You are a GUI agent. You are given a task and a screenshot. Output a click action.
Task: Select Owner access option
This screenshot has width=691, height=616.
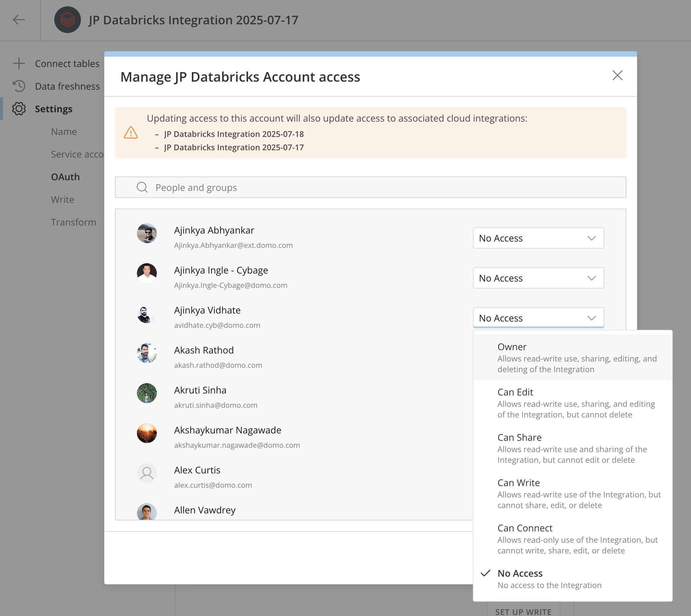(x=573, y=357)
